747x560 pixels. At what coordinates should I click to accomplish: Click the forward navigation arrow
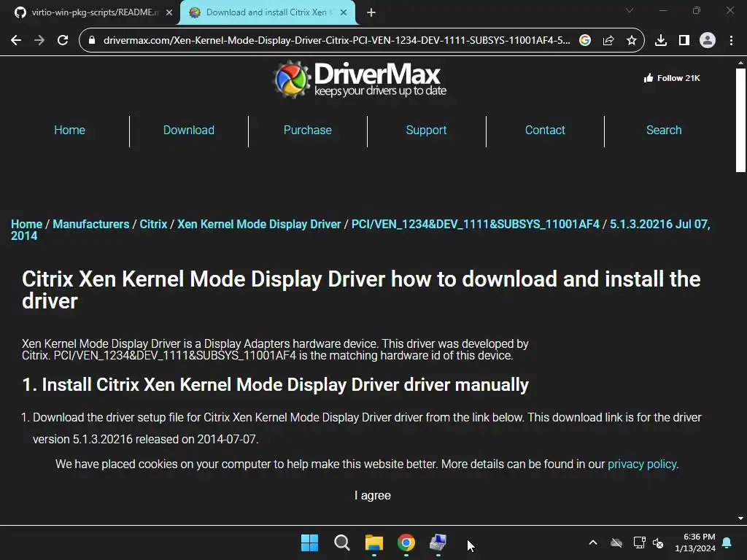tap(39, 41)
